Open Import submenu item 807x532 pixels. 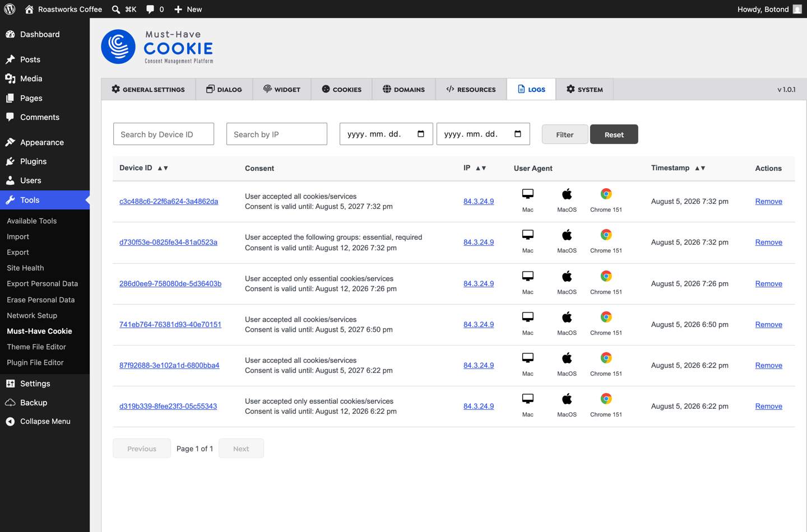tap(18, 236)
